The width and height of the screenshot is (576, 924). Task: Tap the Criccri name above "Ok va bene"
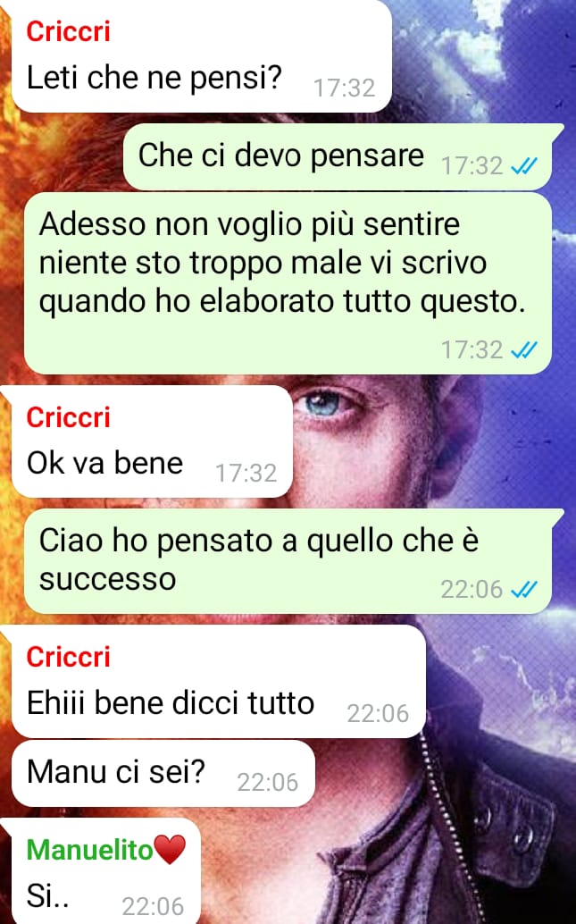tap(69, 417)
